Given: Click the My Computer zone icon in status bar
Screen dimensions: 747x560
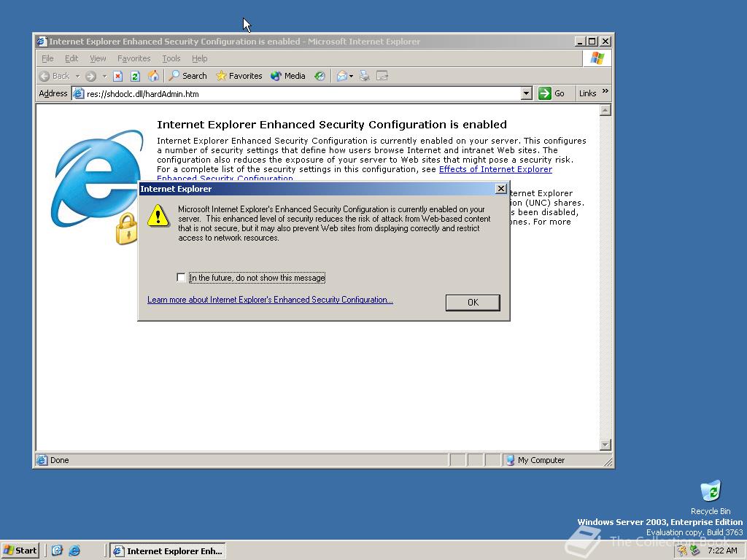Looking at the screenshot, I should click(510, 460).
